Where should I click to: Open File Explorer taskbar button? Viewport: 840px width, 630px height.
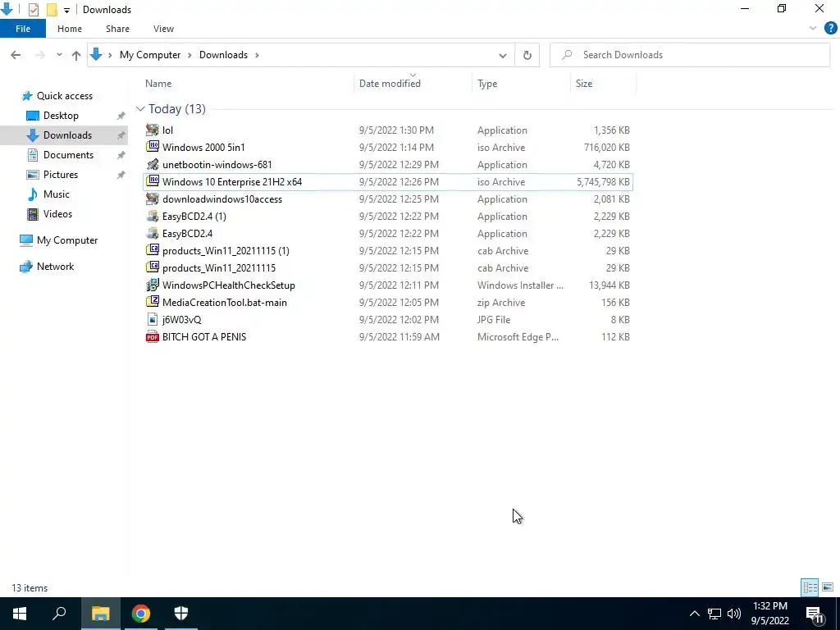[x=100, y=614]
